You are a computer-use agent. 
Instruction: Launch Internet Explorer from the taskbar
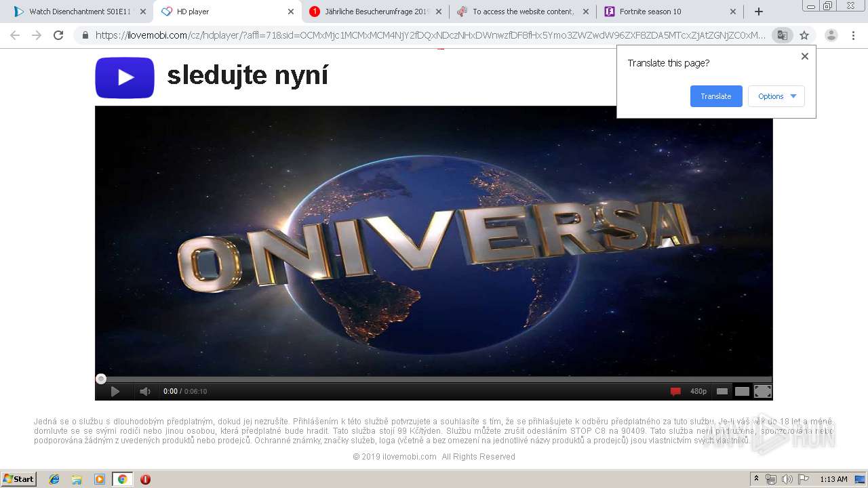[x=54, y=479]
